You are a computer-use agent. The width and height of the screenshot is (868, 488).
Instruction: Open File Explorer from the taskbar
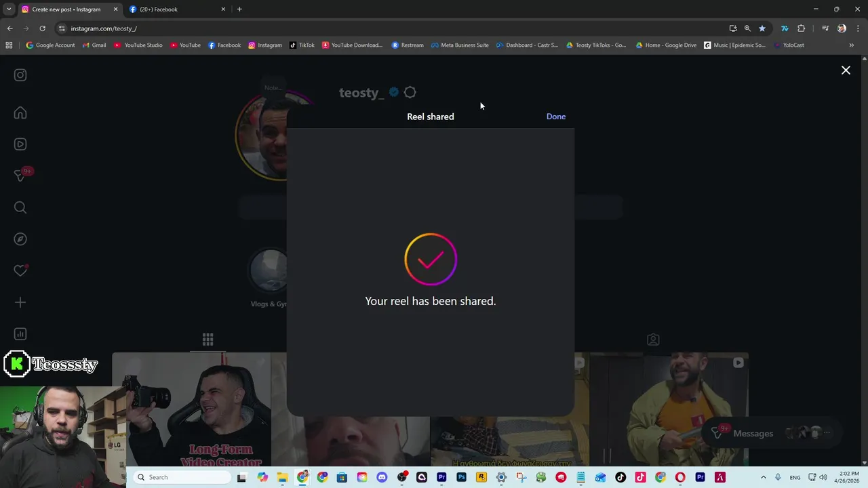282,477
